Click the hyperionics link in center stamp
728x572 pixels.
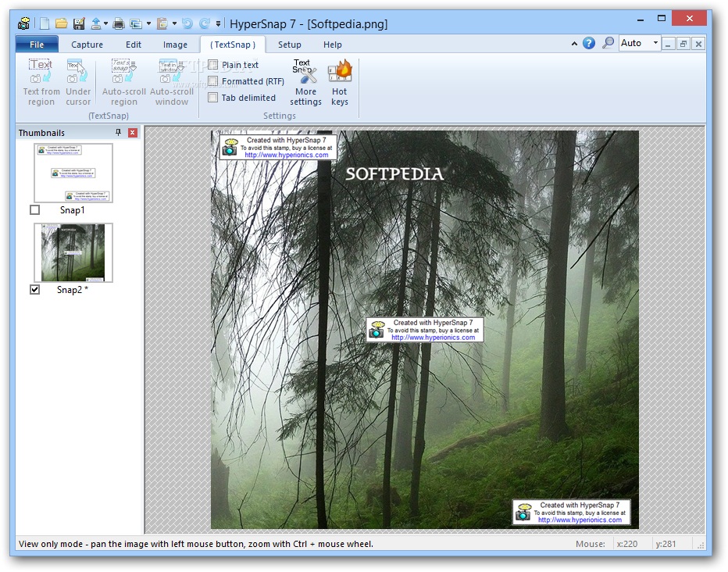(434, 338)
